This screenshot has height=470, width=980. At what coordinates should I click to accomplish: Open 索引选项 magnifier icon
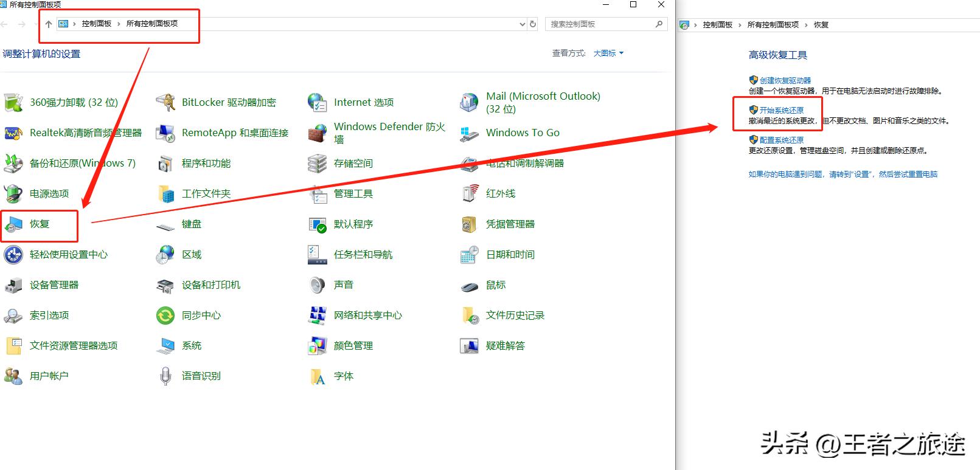pyautogui.click(x=13, y=316)
